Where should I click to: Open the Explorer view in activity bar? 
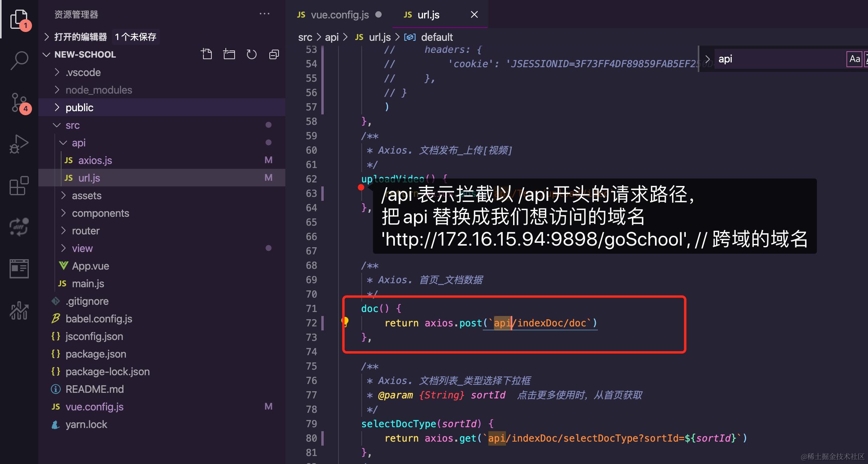(x=19, y=19)
